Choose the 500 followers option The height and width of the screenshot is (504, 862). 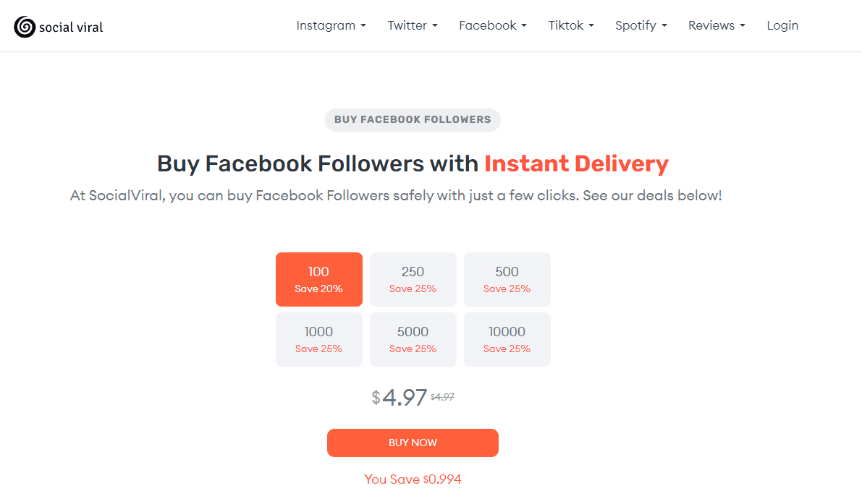click(x=507, y=279)
